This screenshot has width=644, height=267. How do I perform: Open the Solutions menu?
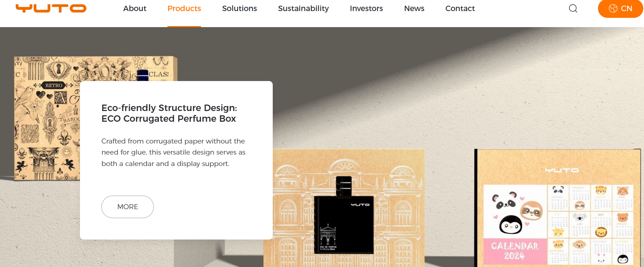coord(240,8)
